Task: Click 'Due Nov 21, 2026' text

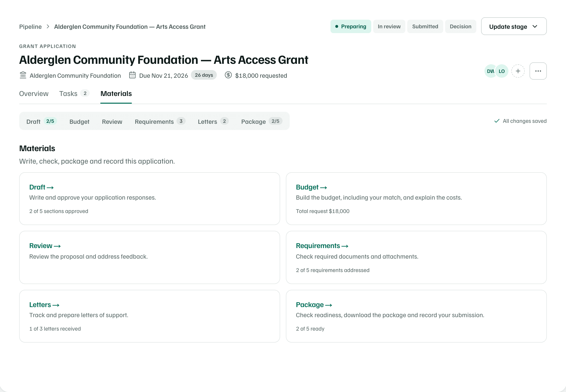Action: click(164, 75)
